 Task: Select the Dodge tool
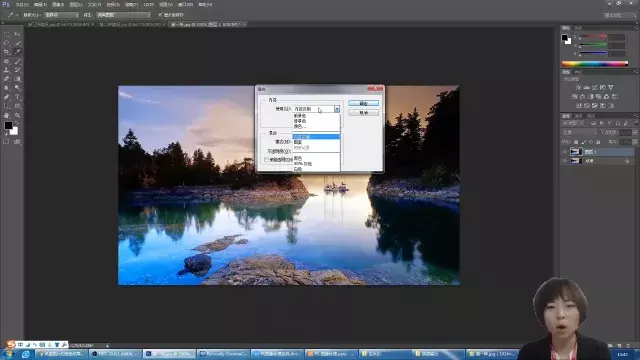17,88
